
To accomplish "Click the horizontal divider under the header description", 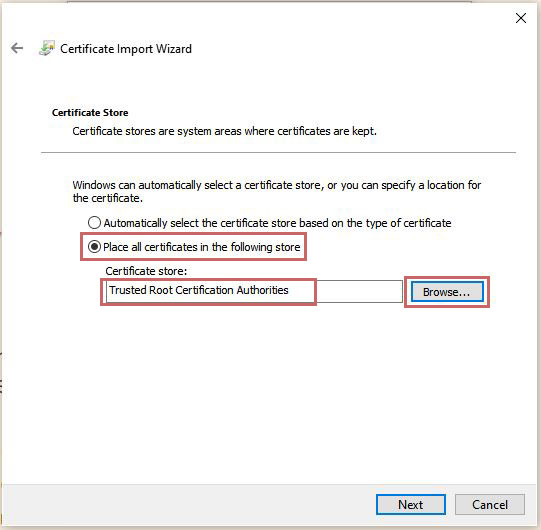I will pyautogui.click(x=278, y=152).
